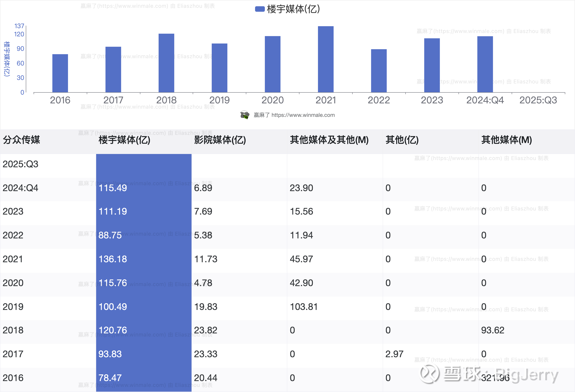Click the 2025:Q3 table row label
This screenshot has height=392, width=575.
click(21, 164)
